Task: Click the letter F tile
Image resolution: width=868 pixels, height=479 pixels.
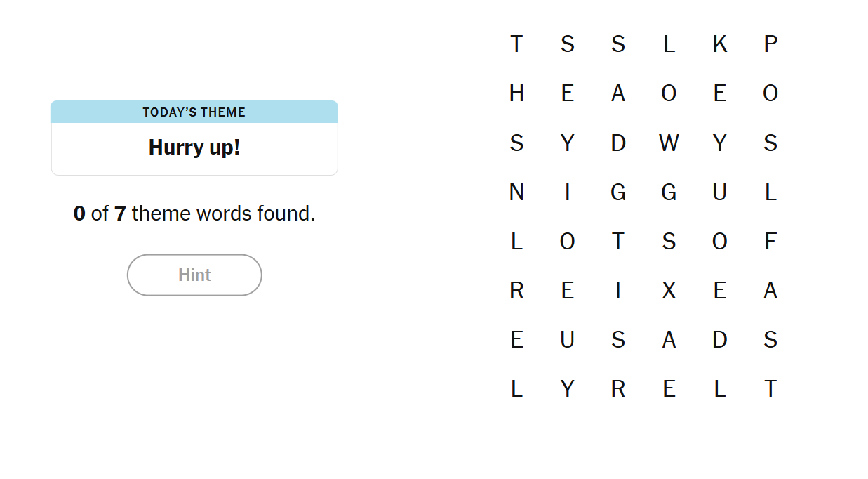Action: tap(770, 242)
